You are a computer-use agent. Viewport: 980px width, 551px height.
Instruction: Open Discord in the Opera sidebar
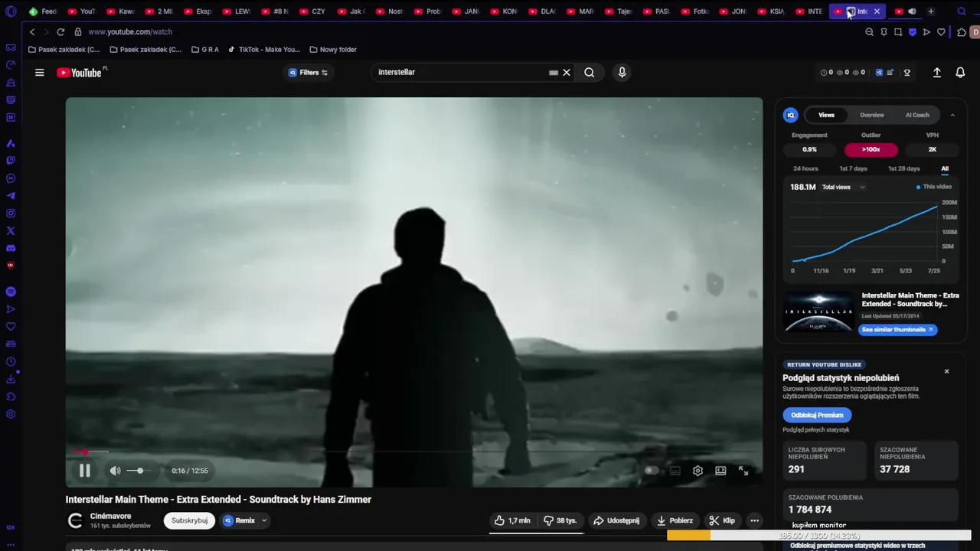11,248
